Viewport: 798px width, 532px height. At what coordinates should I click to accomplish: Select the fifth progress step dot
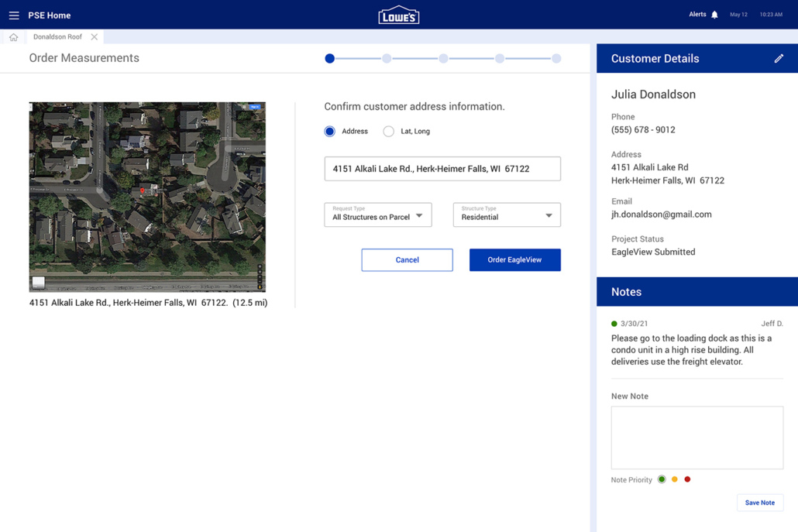tap(556, 59)
